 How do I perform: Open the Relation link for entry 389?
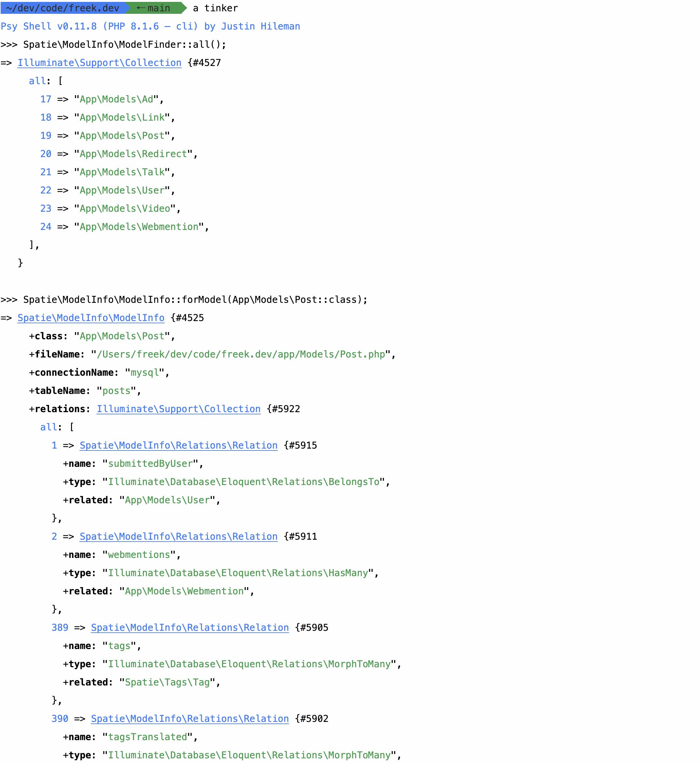[x=190, y=628]
